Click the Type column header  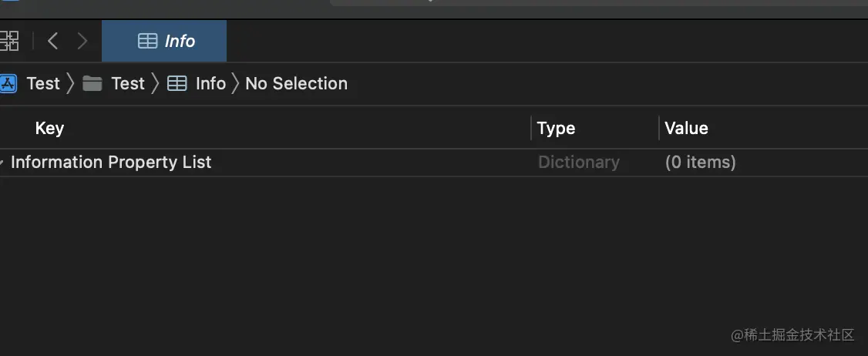pos(556,128)
